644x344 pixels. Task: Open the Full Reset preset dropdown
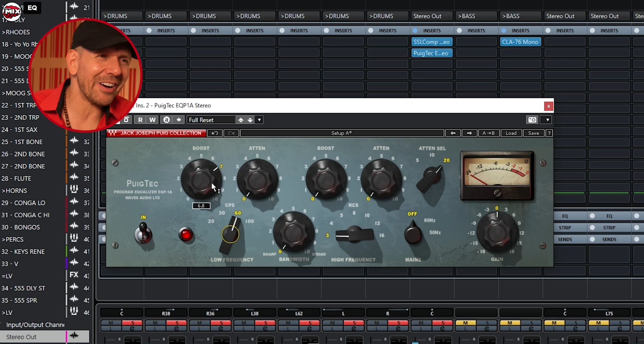pyautogui.click(x=259, y=120)
